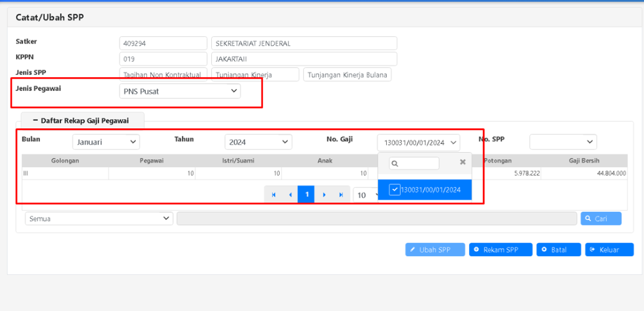The image size is (644, 311).
Task: Click the Cari search button
Action: click(600, 219)
